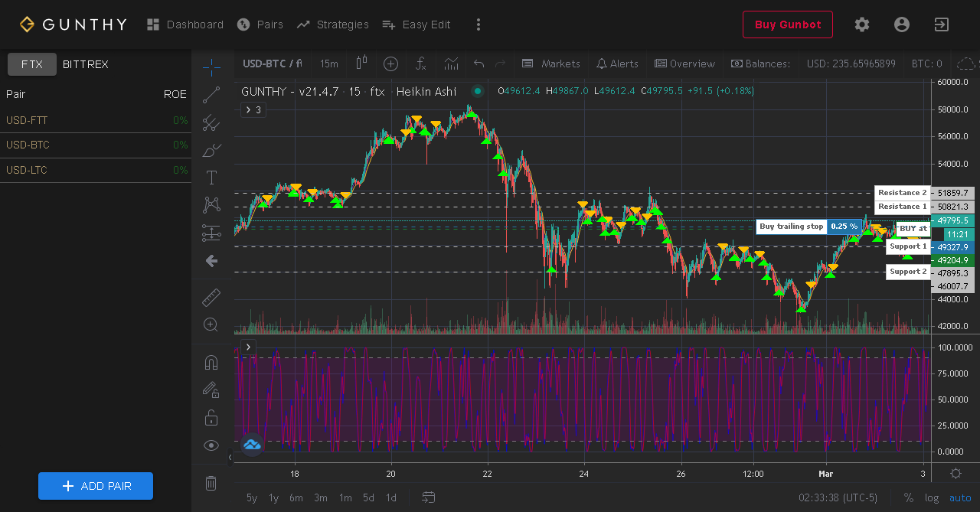
Task: Open the Alerts panel
Action: click(x=617, y=64)
